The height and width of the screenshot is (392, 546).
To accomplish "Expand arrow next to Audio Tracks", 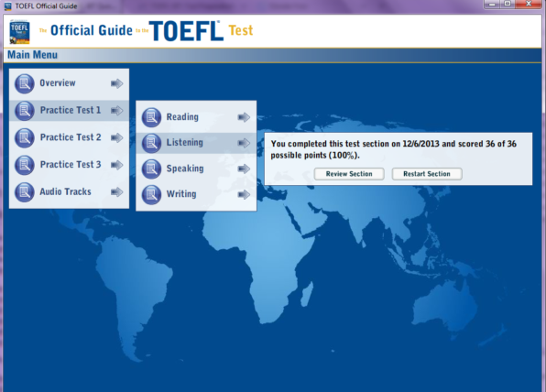I will [x=116, y=192].
